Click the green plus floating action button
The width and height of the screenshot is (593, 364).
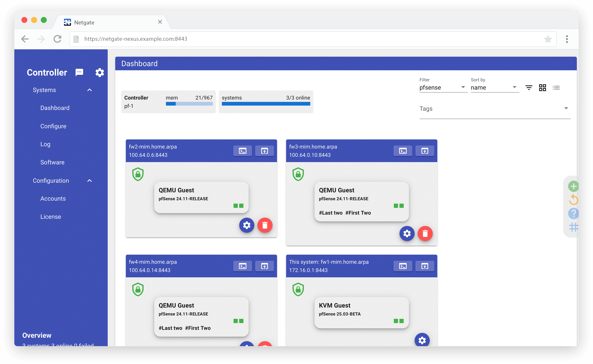573,186
